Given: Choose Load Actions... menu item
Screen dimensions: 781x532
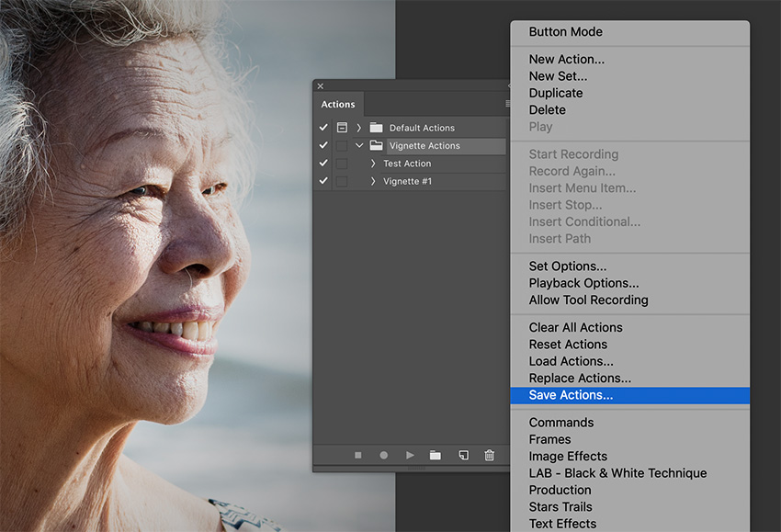Looking at the screenshot, I should (x=630, y=362).
